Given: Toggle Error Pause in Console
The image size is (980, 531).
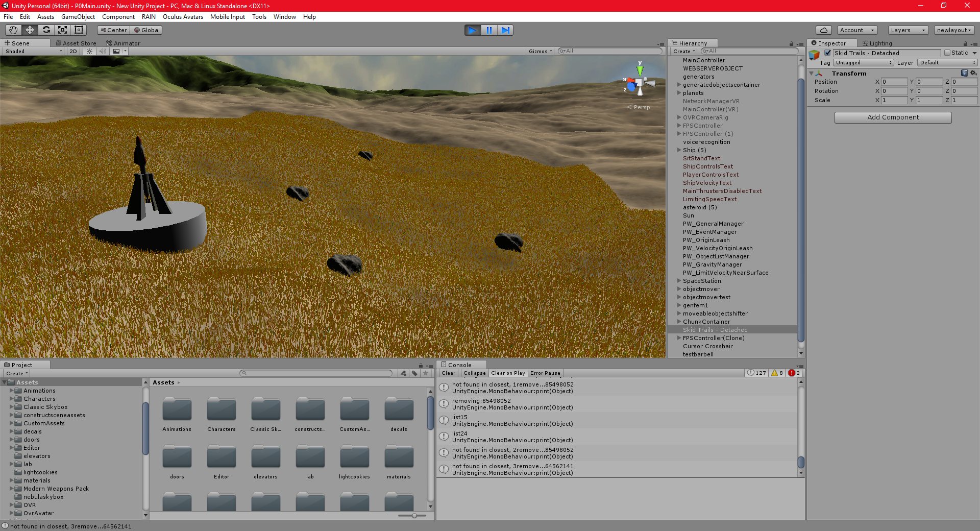Looking at the screenshot, I should coord(545,373).
